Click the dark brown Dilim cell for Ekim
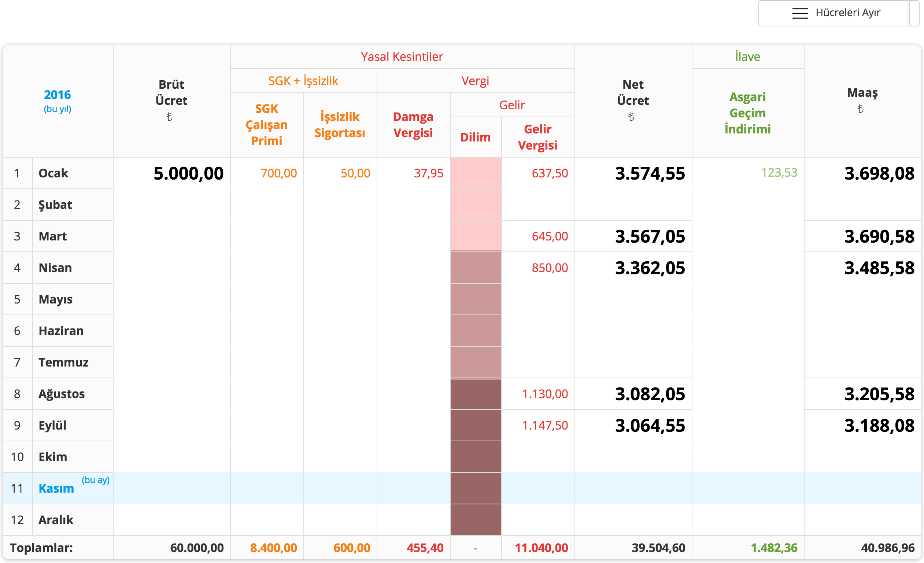Screen dimensions: 924x563 tap(476, 457)
